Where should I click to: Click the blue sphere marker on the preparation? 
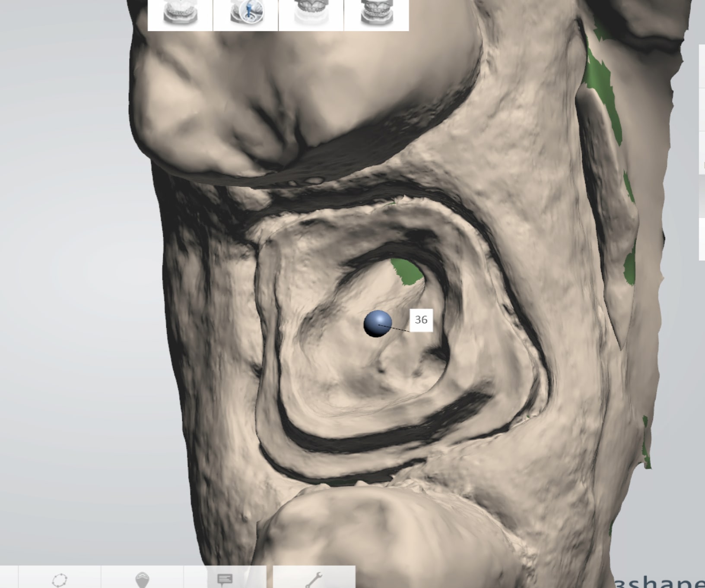coord(378,323)
